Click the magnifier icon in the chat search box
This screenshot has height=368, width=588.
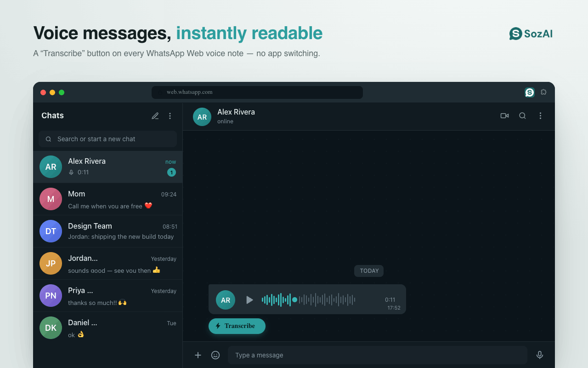point(48,139)
